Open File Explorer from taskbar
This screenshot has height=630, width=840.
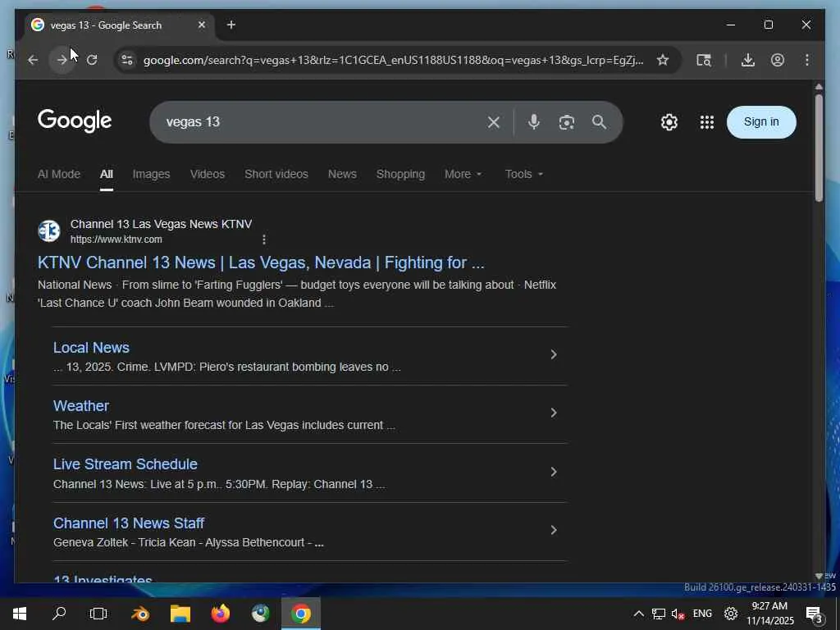[180, 614]
